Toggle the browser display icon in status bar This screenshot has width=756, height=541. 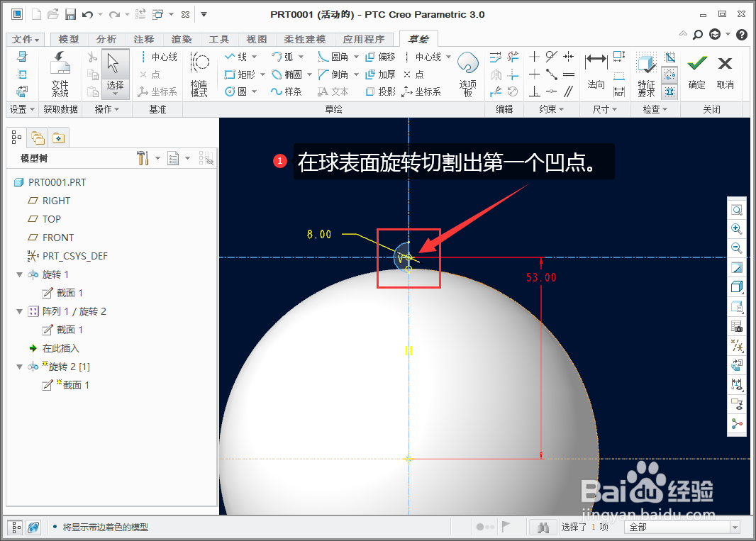click(x=33, y=528)
